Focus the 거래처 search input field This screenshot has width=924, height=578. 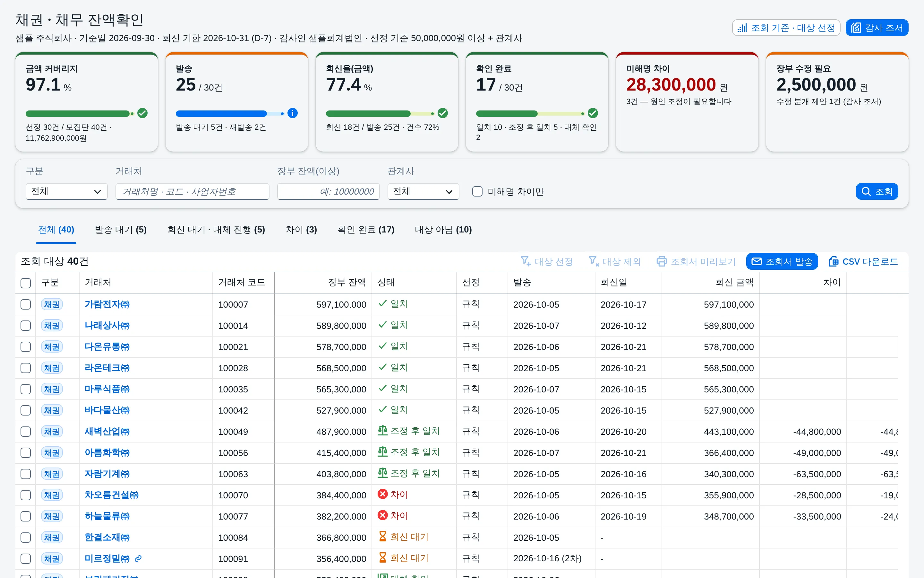tap(193, 191)
